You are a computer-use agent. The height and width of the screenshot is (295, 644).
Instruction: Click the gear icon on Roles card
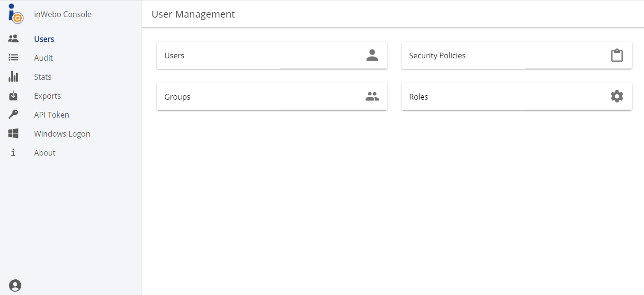(x=617, y=97)
